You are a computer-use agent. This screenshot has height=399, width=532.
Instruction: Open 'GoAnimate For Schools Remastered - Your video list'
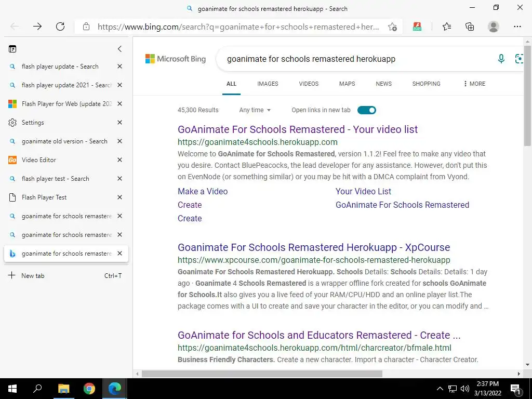coord(298,129)
